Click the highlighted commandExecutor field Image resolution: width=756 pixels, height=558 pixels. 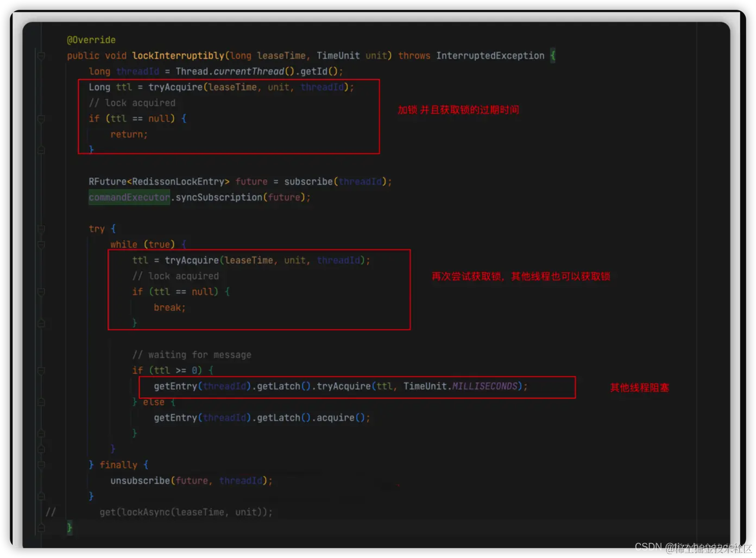point(129,197)
